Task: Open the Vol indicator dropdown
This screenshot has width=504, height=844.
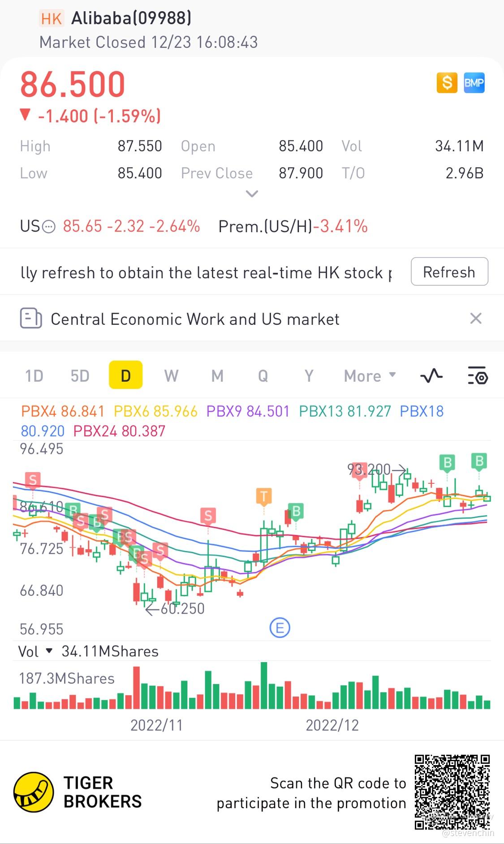Action: click(49, 651)
